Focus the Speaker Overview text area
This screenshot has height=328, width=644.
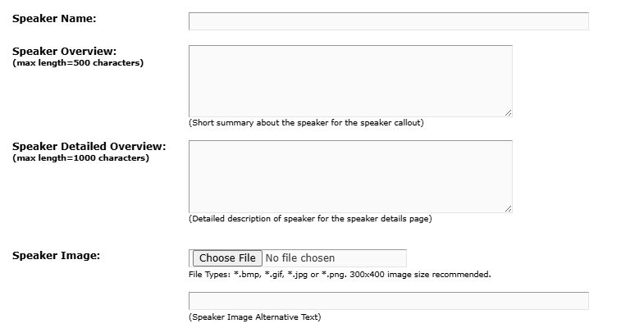tap(350, 80)
